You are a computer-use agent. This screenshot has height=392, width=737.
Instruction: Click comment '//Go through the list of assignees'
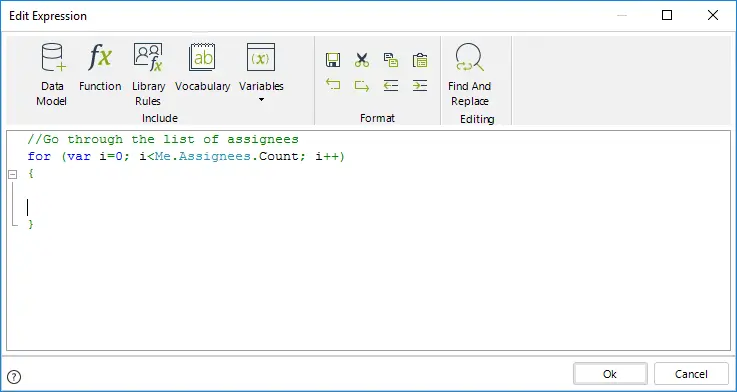tap(163, 139)
